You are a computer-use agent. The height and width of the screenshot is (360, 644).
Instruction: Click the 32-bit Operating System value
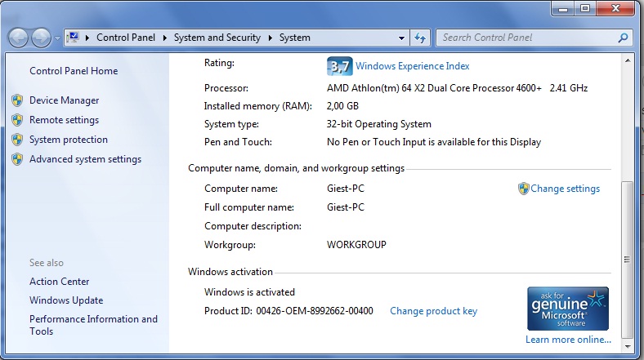tap(379, 124)
